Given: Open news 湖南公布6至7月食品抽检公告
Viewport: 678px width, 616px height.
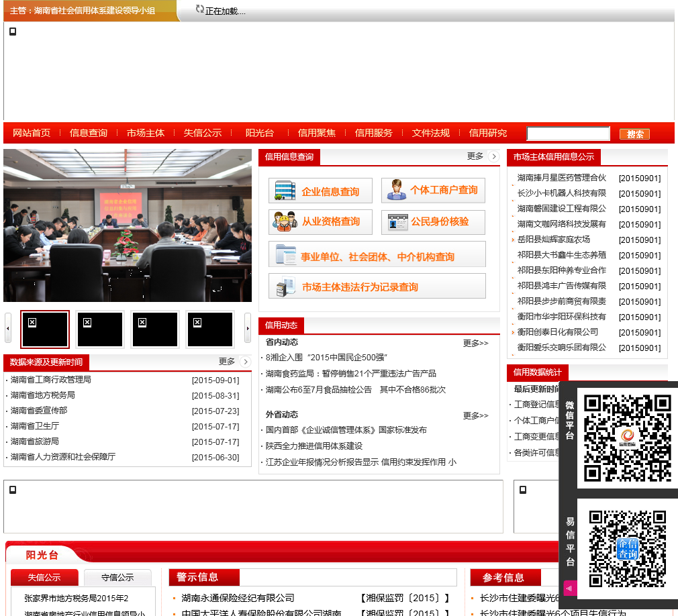Looking at the screenshot, I should pos(355,389).
